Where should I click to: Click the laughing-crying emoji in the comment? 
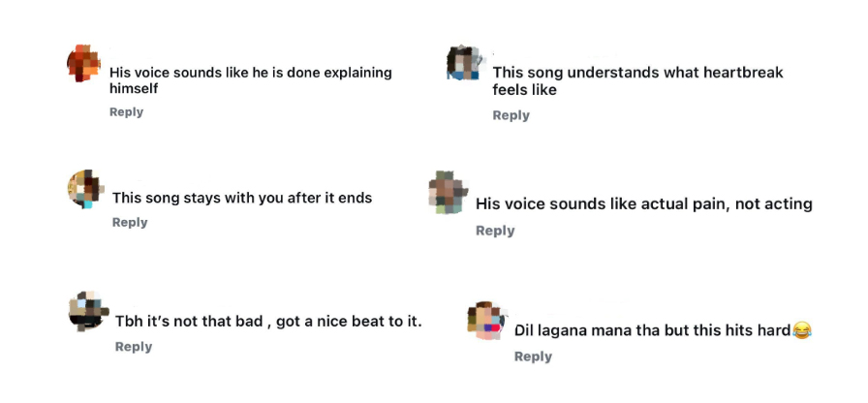(x=801, y=330)
